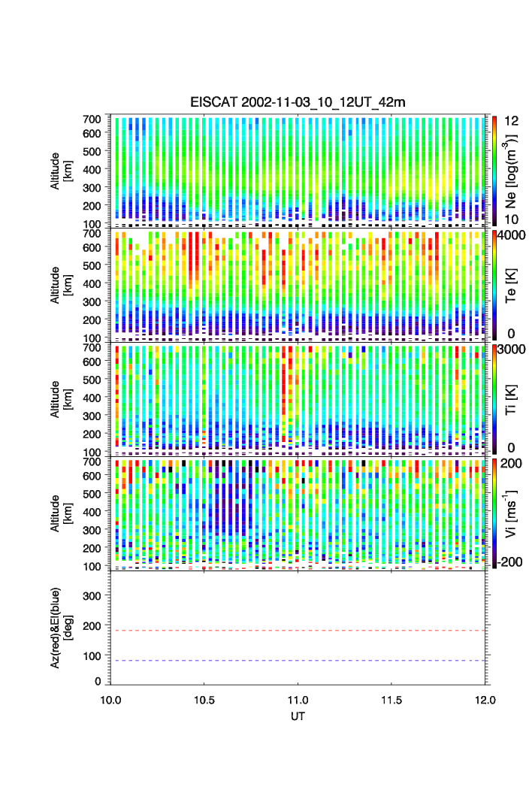
Task: Click the Te electron temperature colorbar
Action: coord(494,285)
